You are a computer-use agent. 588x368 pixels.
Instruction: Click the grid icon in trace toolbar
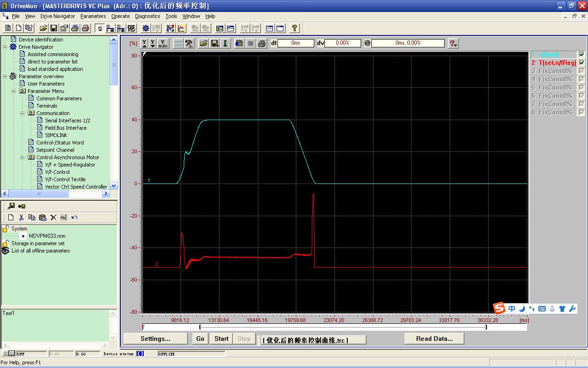point(250,43)
